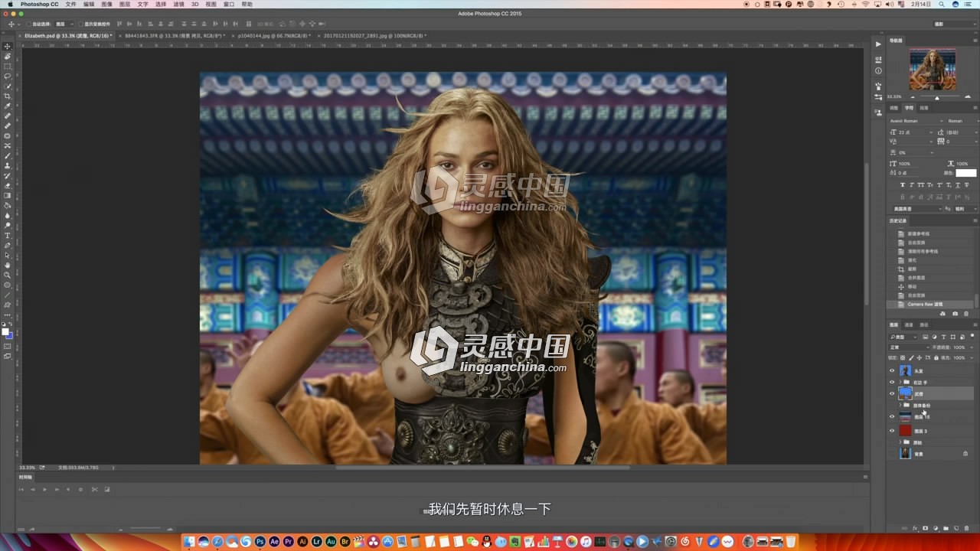The height and width of the screenshot is (551, 980).
Task: Expand the 整体备份 layer group
Action: pos(900,405)
